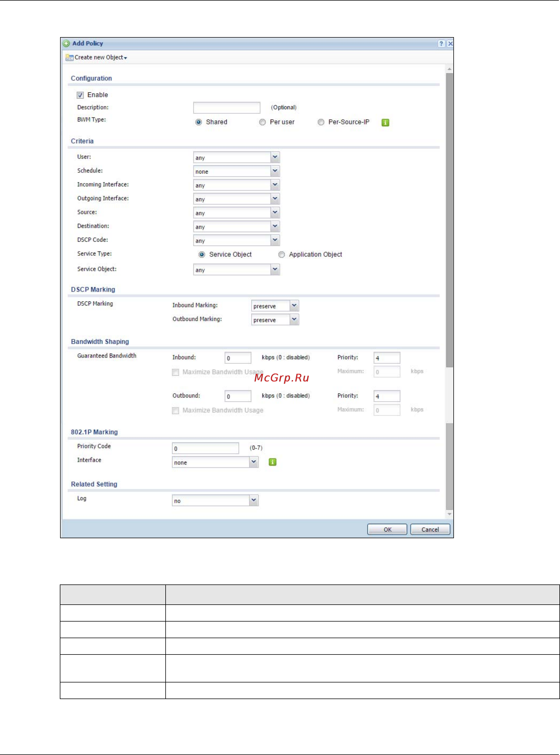
Task: Choose Service Object service type
Action: pos(202,254)
